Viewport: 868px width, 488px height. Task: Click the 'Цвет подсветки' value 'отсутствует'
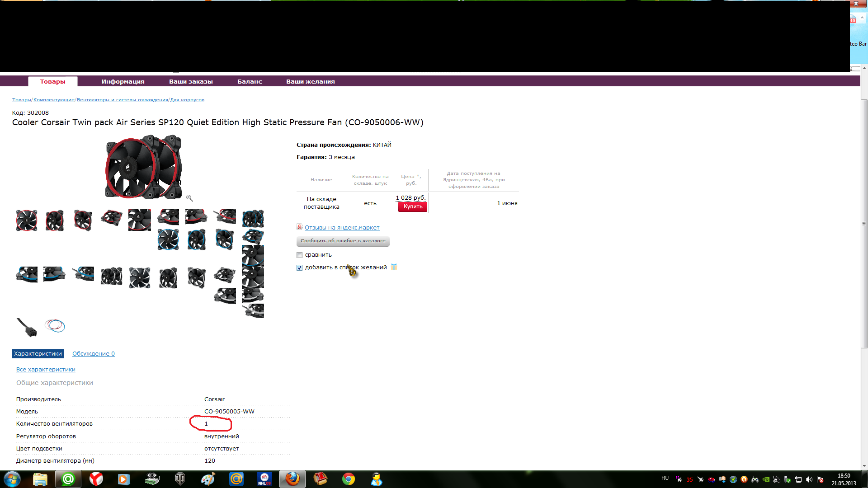pos(222,449)
